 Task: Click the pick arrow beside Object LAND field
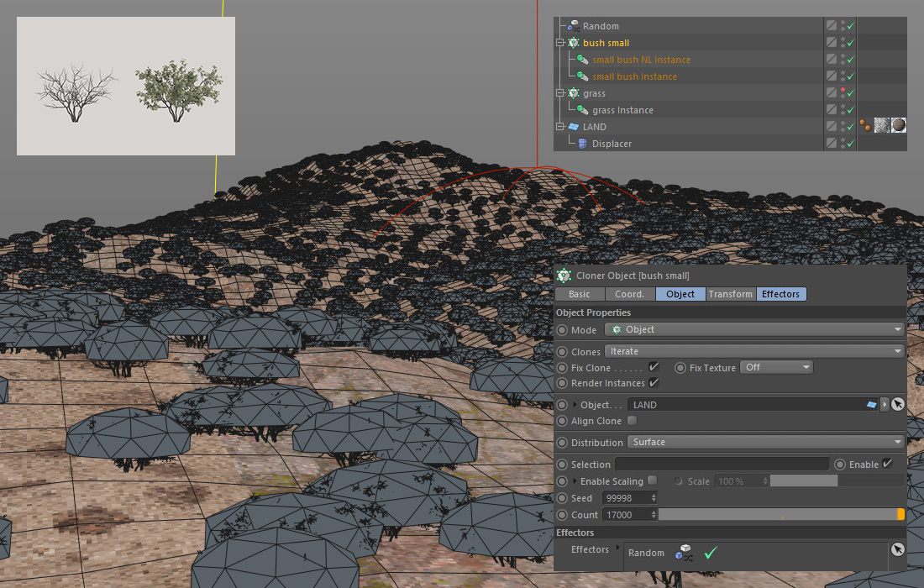click(x=897, y=404)
